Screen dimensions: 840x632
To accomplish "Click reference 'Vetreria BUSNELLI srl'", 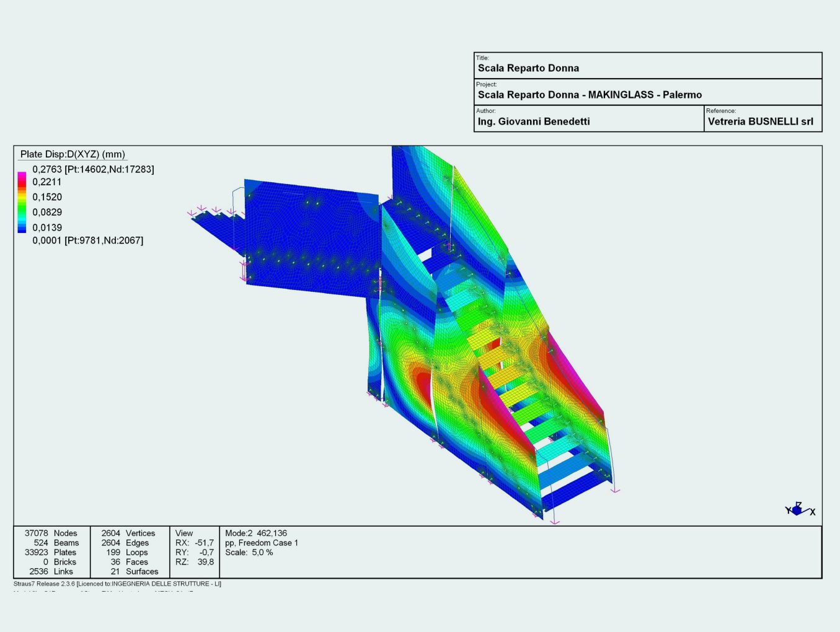I will click(761, 121).
